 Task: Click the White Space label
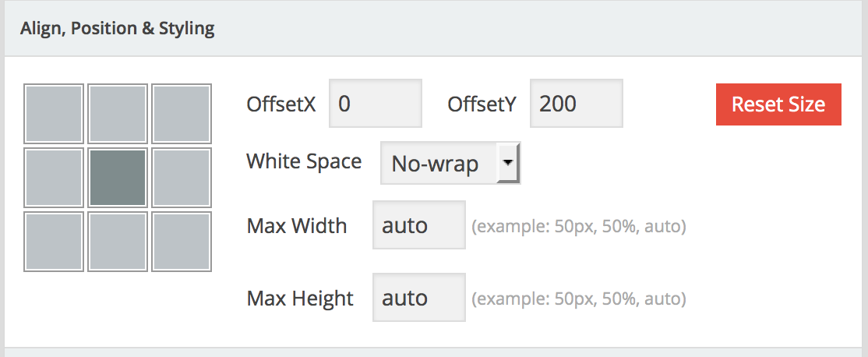click(x=304, y=161)
